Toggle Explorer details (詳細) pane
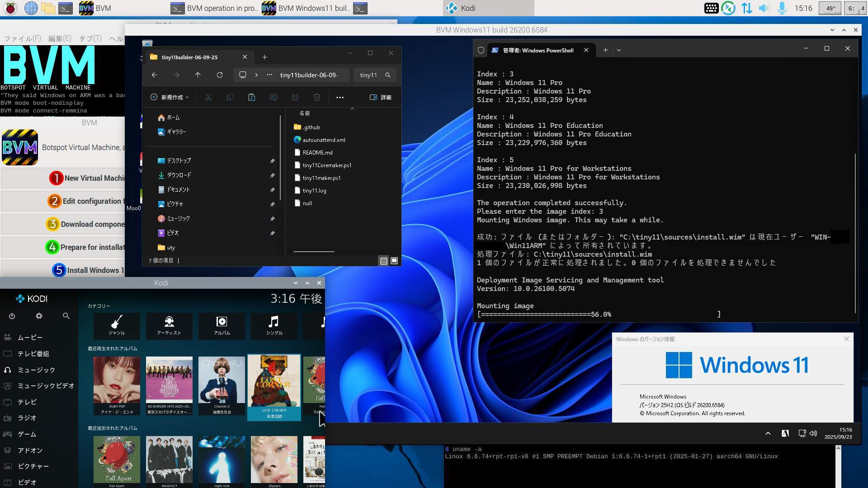Viewport: 868px width, 488px height. coord(380,97)
